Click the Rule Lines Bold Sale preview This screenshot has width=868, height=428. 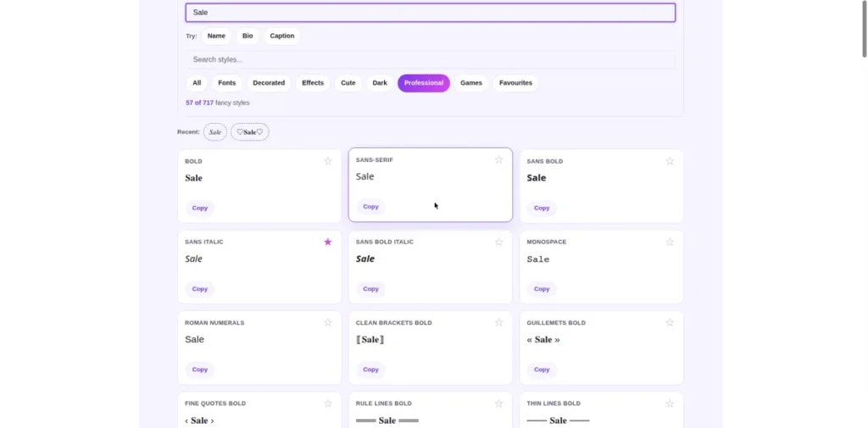(387, 421)
